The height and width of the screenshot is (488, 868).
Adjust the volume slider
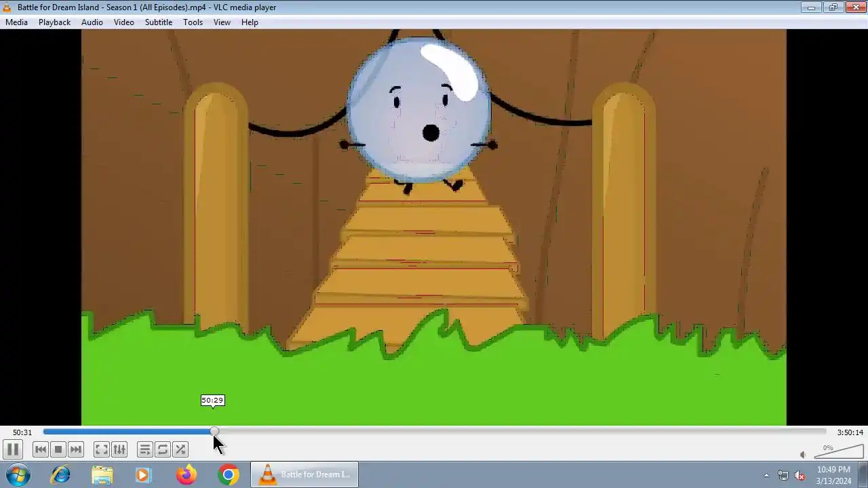pos(838,451)
